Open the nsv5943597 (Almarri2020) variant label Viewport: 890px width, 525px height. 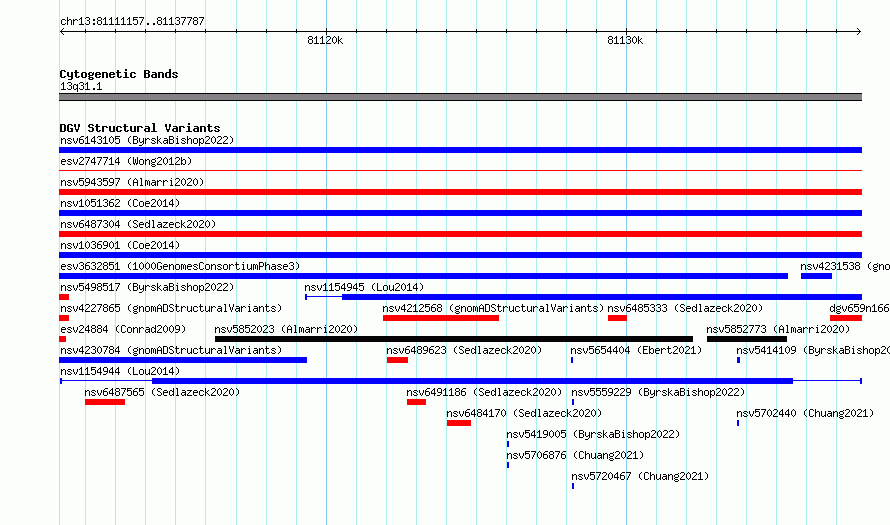pyautogui.click(x=132, y=182)
